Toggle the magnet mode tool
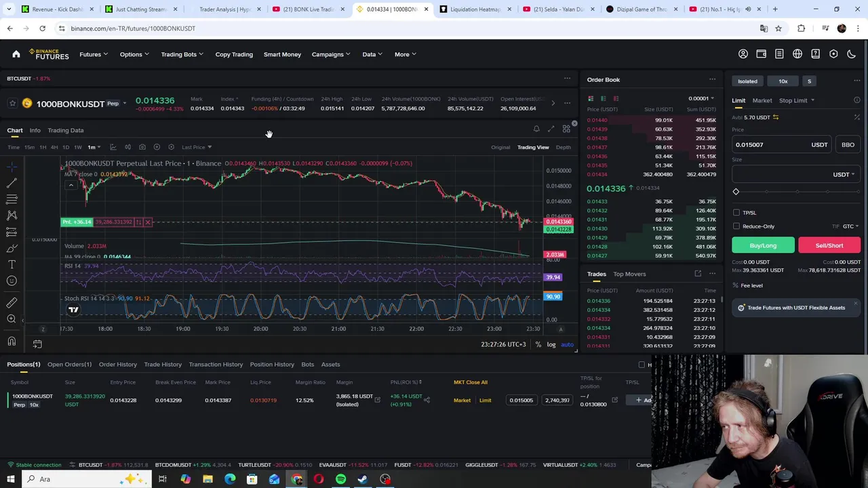This screenshot has height=488, width=868. (12, 341)
